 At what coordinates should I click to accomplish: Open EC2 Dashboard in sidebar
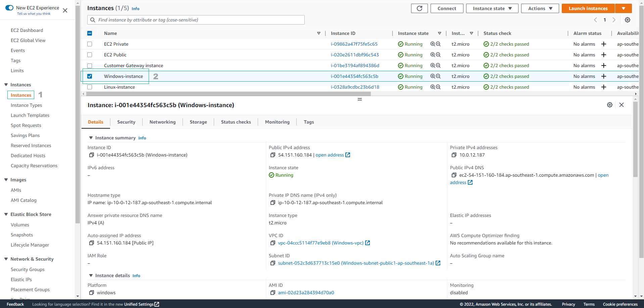(27, 30)
